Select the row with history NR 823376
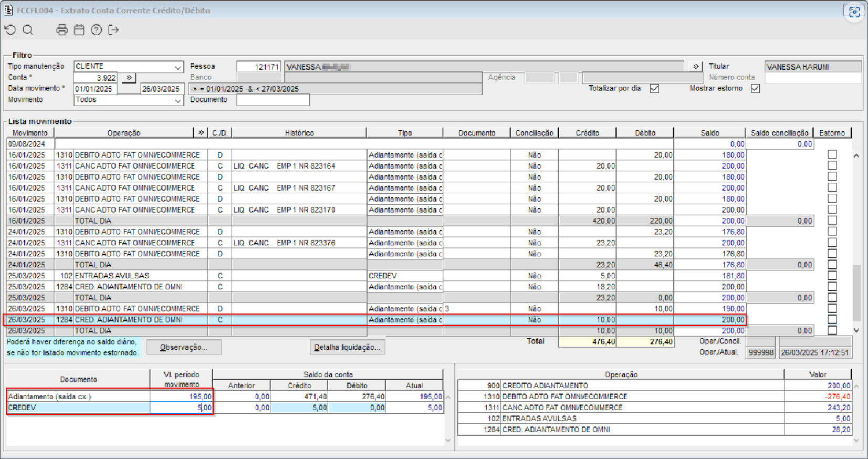 coord(377,243)
